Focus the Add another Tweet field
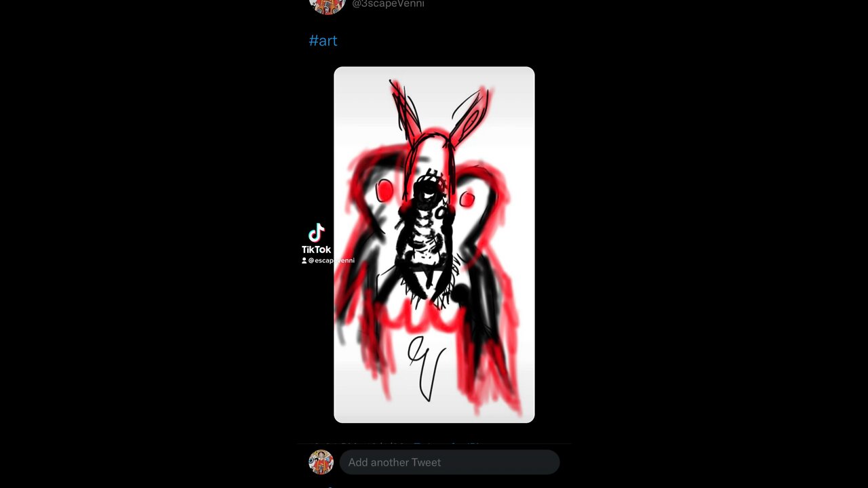 pyautogui.click(x=450, y=462)
